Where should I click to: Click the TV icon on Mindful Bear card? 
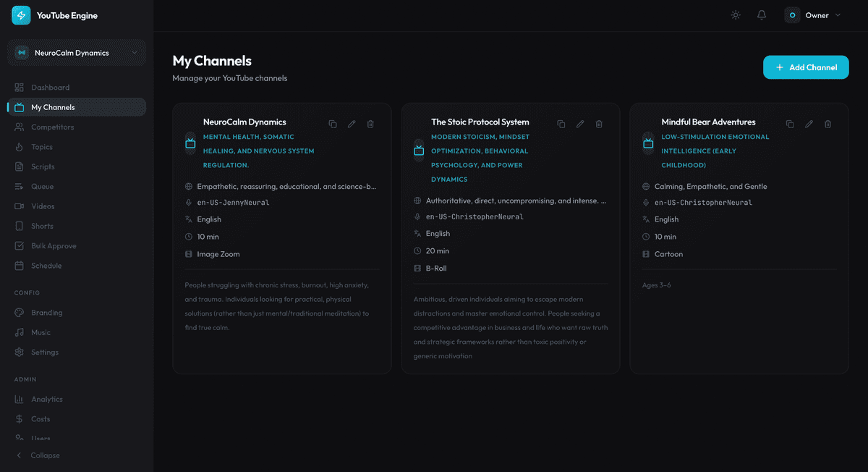[x=648, y=143]
